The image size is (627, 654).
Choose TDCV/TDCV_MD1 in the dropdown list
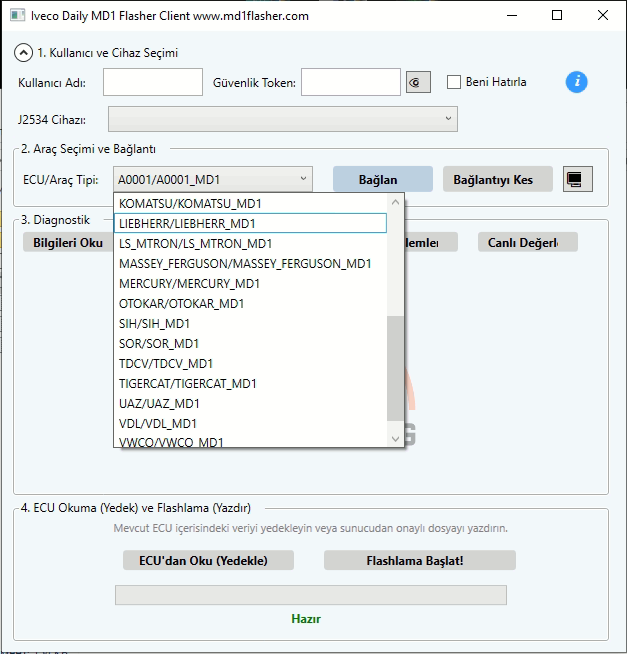pos(250,363)
